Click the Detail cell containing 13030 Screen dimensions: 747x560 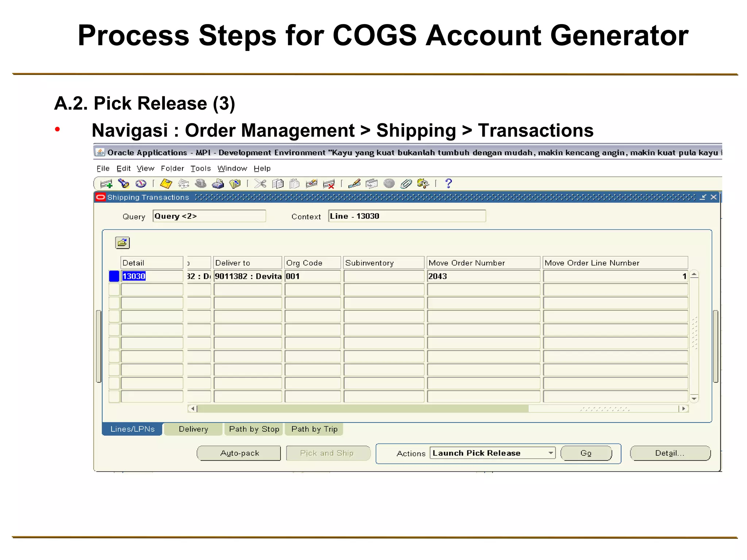(152, 276)
